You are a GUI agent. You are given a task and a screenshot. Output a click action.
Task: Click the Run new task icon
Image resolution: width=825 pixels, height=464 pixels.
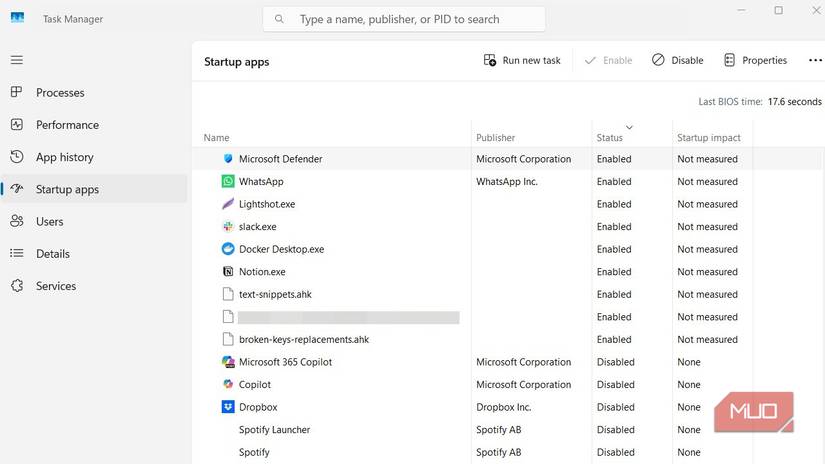489,60
